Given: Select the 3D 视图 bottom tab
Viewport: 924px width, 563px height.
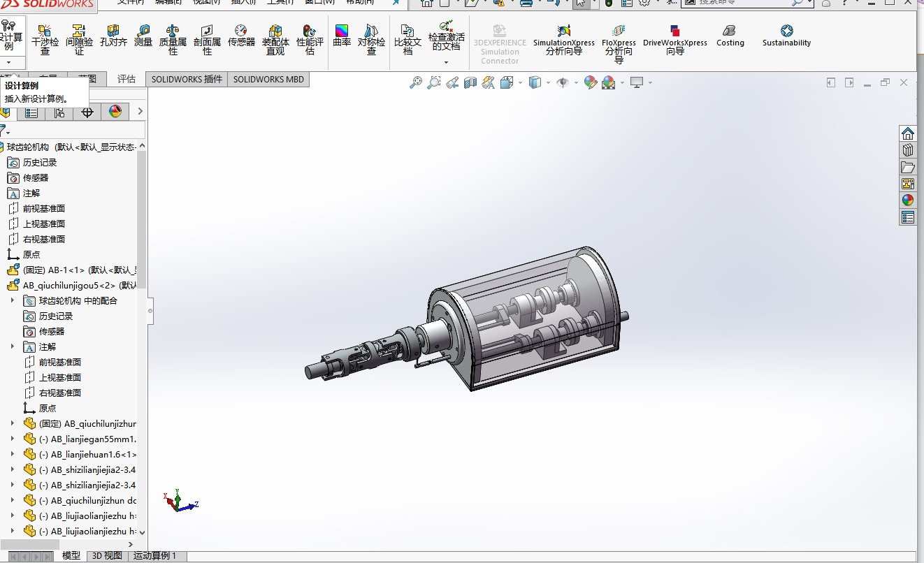Looking at the screenshot, I should (107, 556).
